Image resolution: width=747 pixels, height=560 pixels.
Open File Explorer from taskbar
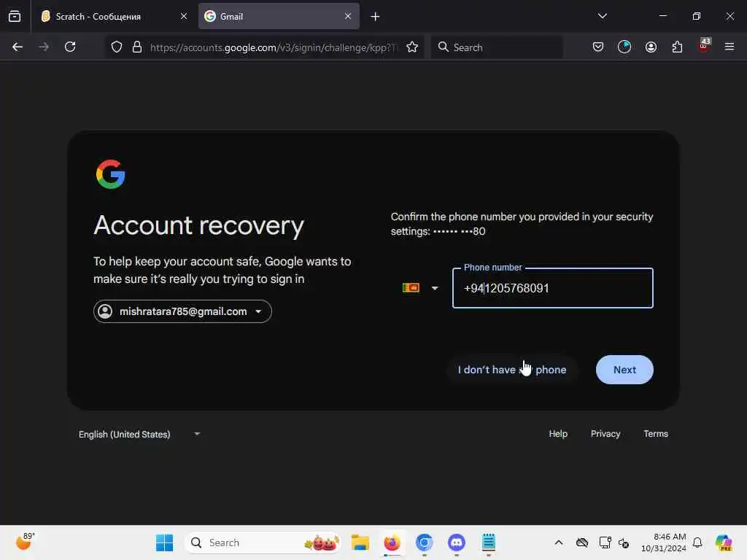click(x=360, y=542)
